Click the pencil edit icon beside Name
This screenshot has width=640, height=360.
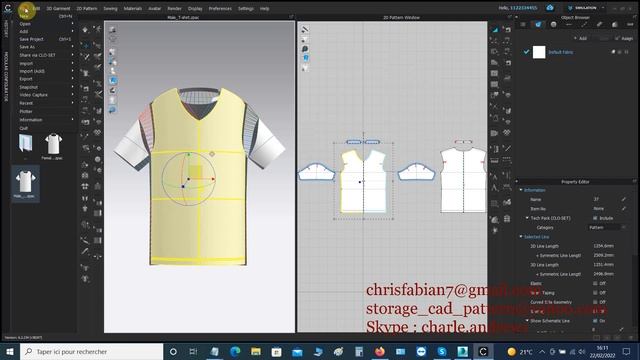624,199
